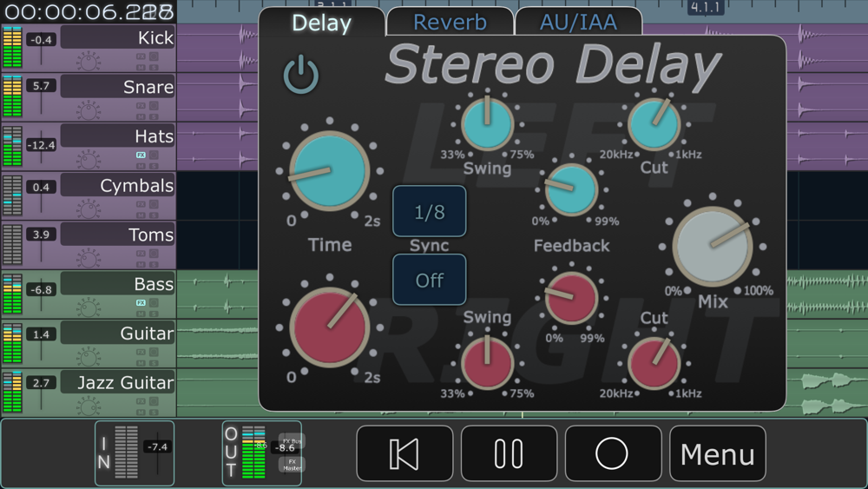Click the Kick track pan knob
Viewport: 868px width, 489px height.
(88, 61)
